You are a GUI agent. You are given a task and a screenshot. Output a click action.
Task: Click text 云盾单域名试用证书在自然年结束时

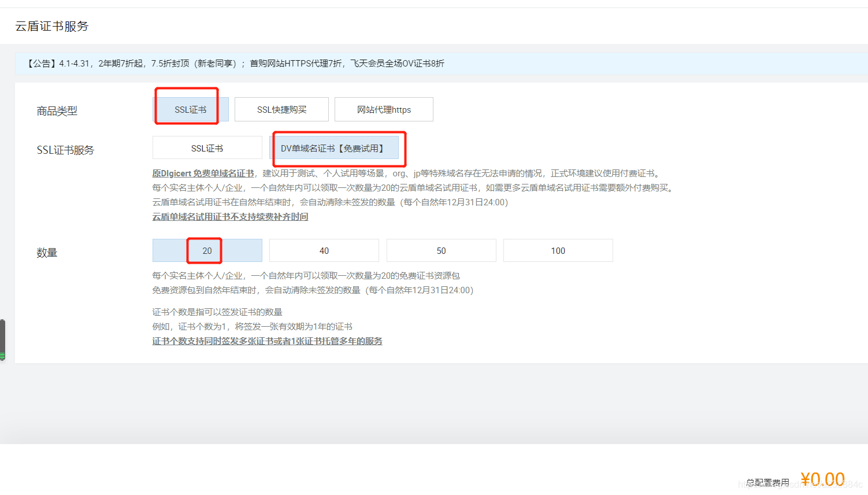point(330,202)
